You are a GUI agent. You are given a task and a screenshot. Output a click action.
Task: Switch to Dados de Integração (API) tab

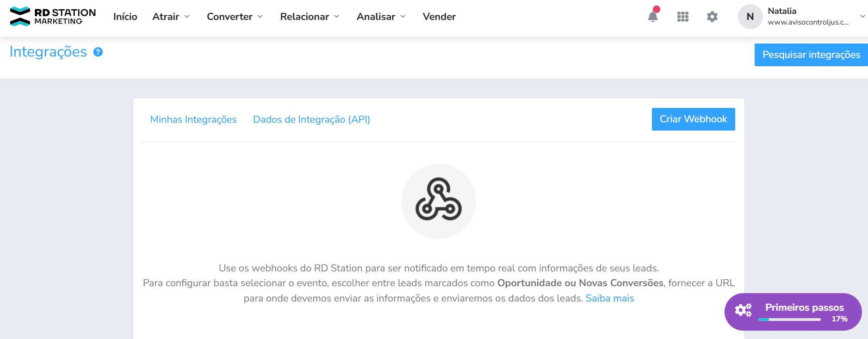pos(311,119)
